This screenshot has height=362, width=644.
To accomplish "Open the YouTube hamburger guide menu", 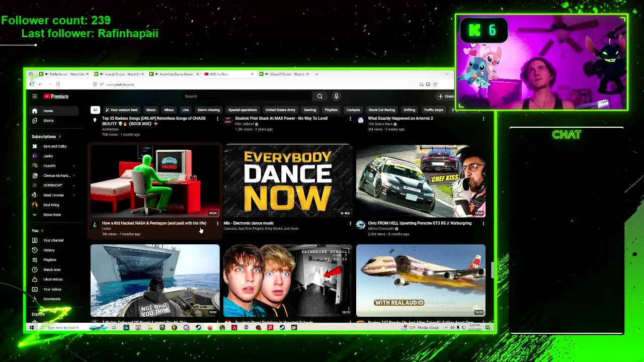I will tap(35, 96).
